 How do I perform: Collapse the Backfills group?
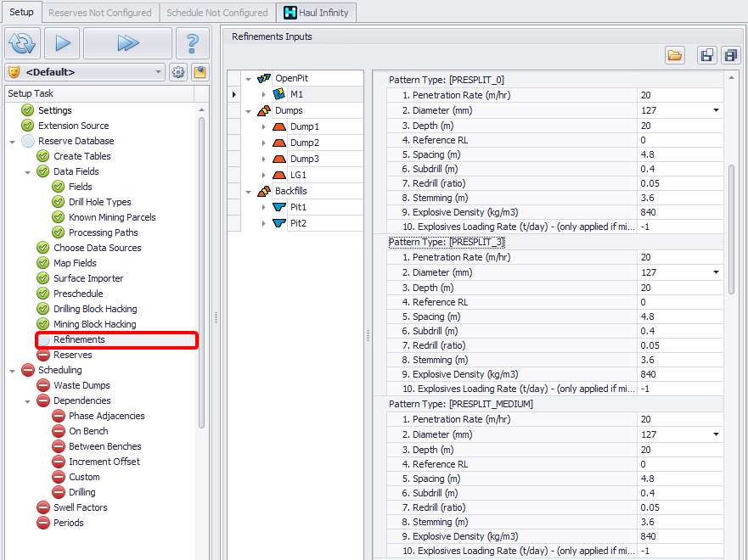(249, 192)
